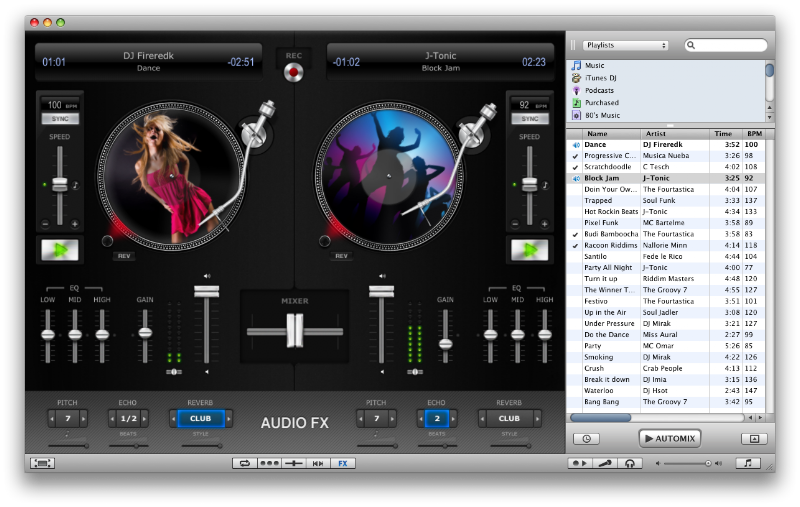Toggle SYNC on the 92 BPM deck

530,119
